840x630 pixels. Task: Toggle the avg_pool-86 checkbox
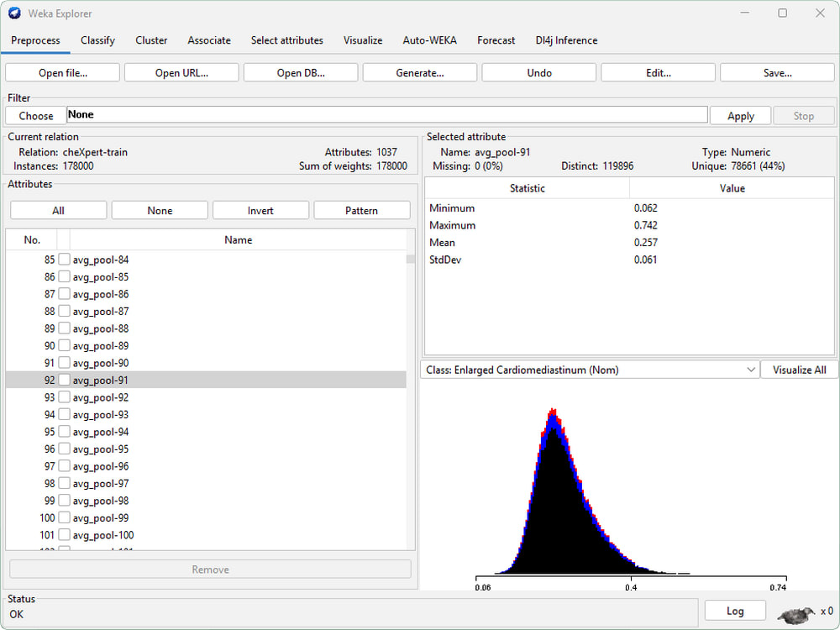(x=65, y=293)
